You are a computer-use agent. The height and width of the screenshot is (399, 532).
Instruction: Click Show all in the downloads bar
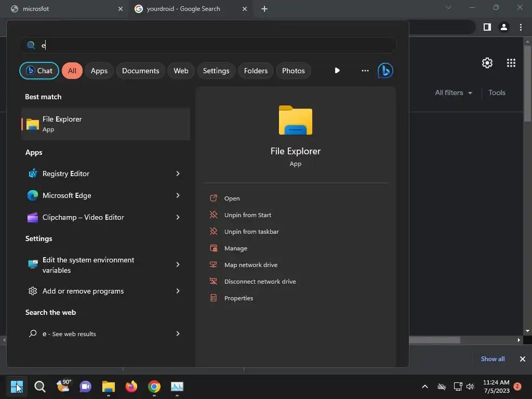click(493, 359)
